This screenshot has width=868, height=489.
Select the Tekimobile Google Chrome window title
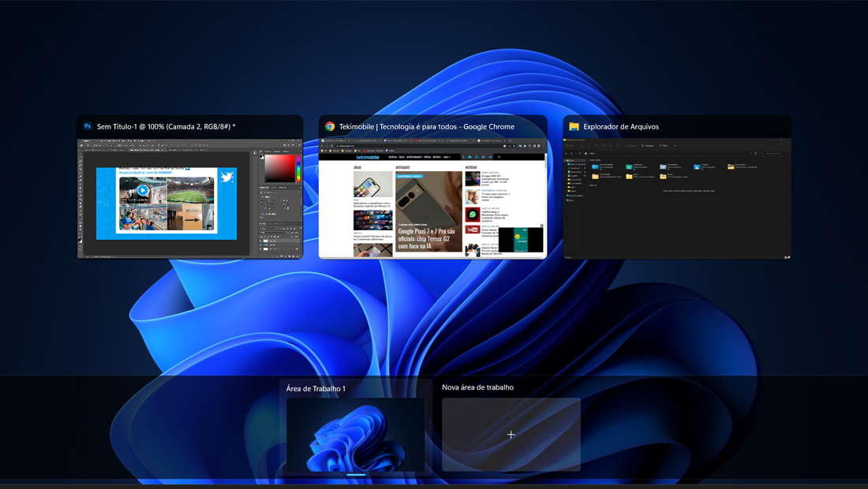click(426, 127)
